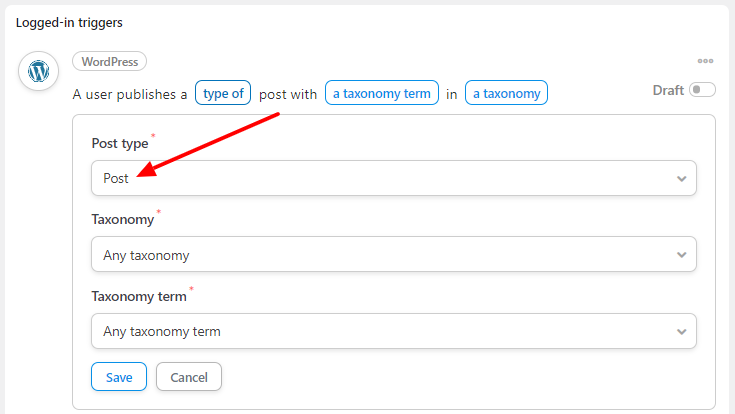This screenshot has width=735, height=414.
Task: Click the Draft status label
Action: click(x=668, y=90)
